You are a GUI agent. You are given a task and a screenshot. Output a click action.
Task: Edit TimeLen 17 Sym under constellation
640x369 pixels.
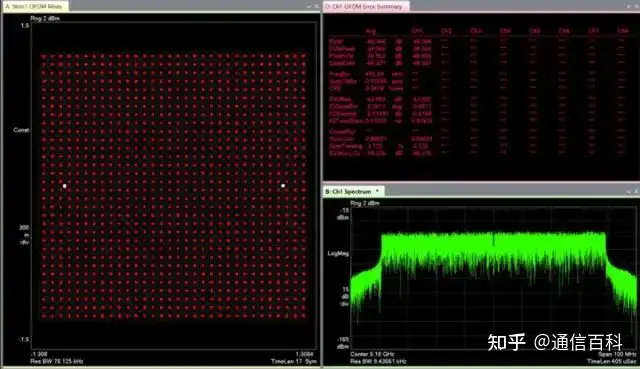[294, 361]
